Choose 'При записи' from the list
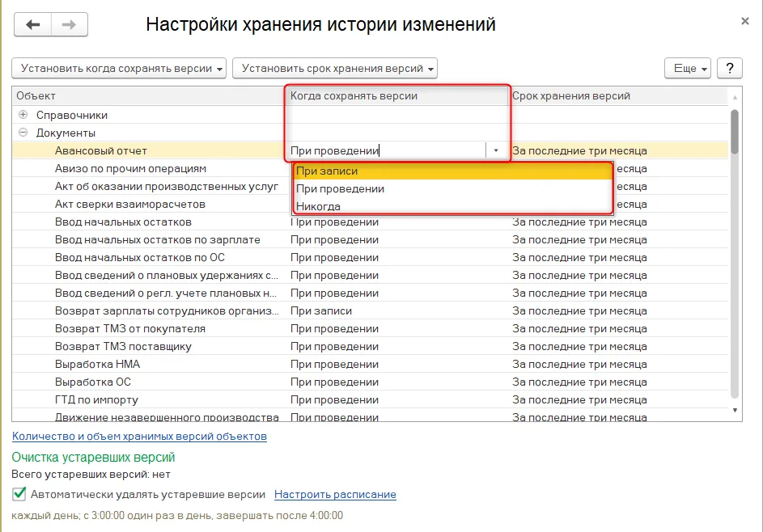Viewport: 763px width, 532px height. pos(452,171)
